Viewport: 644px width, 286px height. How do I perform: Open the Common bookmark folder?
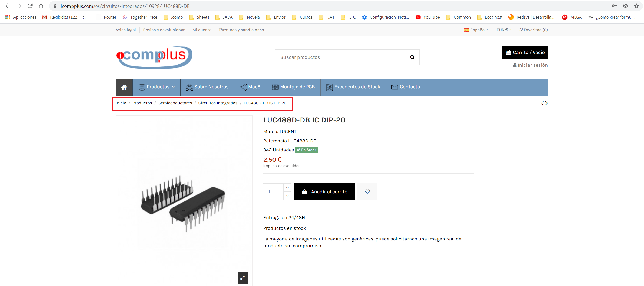point(459,17)
